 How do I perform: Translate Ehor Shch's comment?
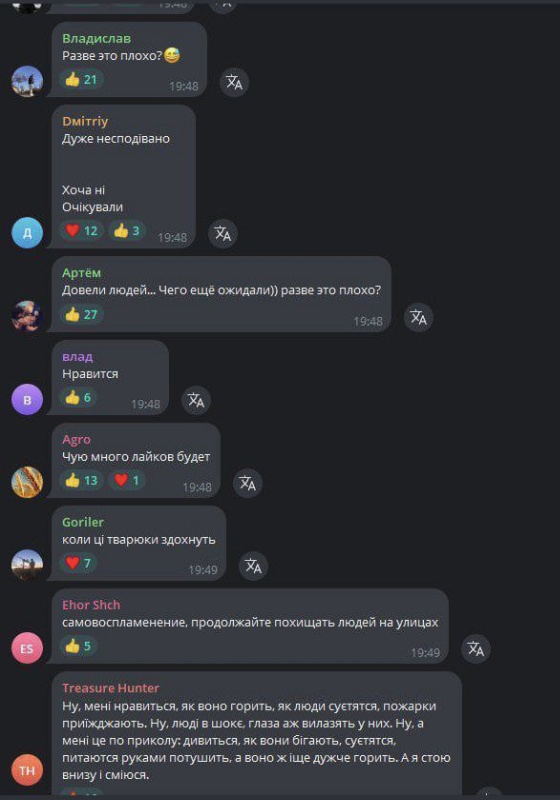(x=475, y=648)
